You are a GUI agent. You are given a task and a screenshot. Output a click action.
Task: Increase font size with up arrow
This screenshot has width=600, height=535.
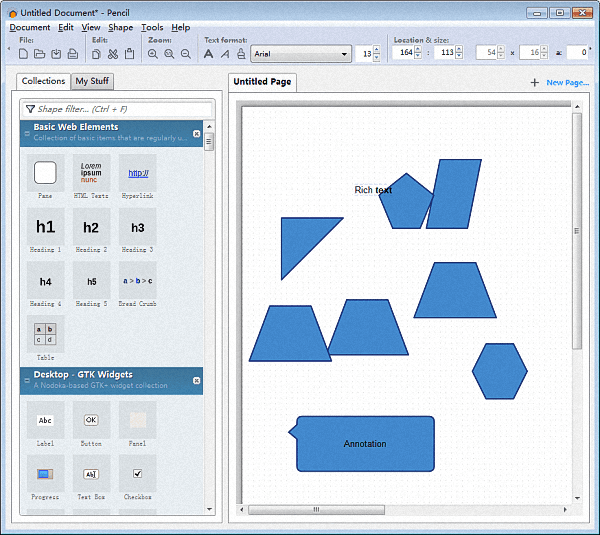click(x=377, y=50)
